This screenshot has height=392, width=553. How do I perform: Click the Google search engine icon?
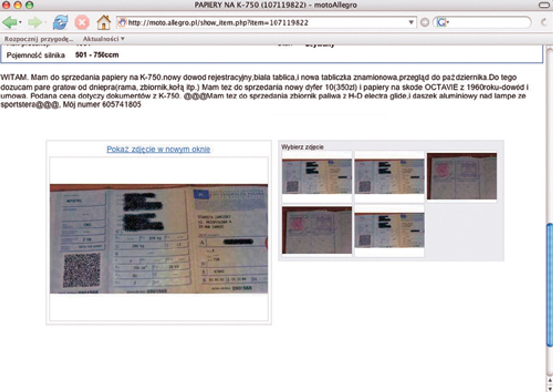[x=441, y=22]
